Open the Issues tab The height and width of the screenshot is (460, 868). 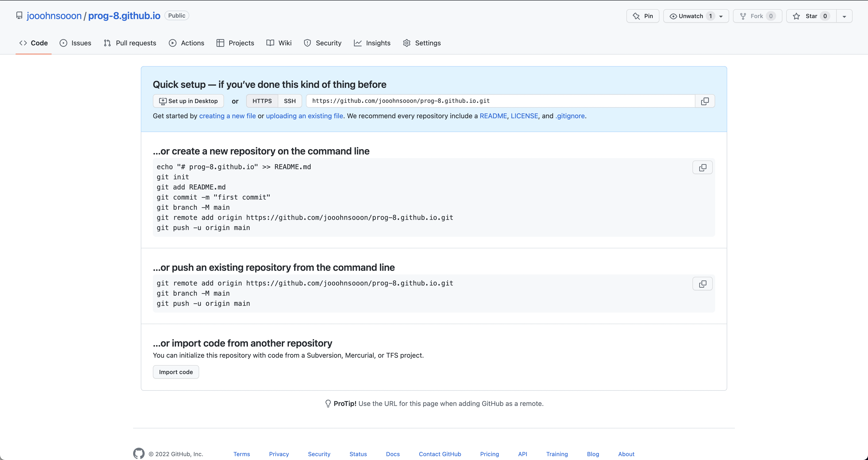point(75,43)
